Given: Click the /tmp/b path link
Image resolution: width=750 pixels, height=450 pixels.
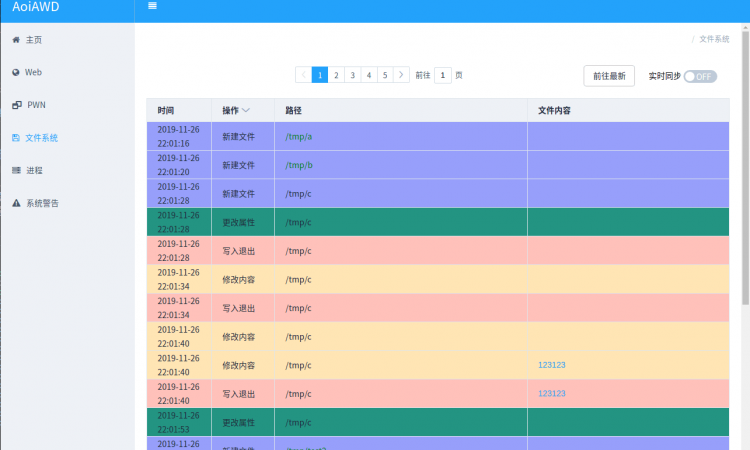Looking at the screenshot, I should click(x=299, y=165).
